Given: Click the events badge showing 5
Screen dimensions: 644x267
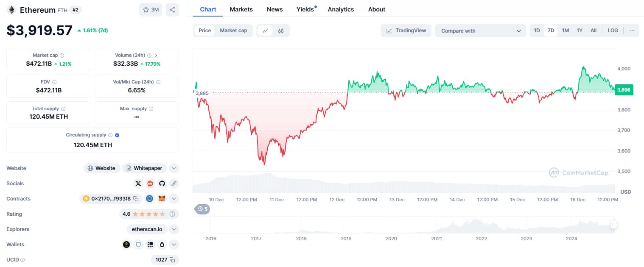Looking at the screenshot, I should point(202,209).
